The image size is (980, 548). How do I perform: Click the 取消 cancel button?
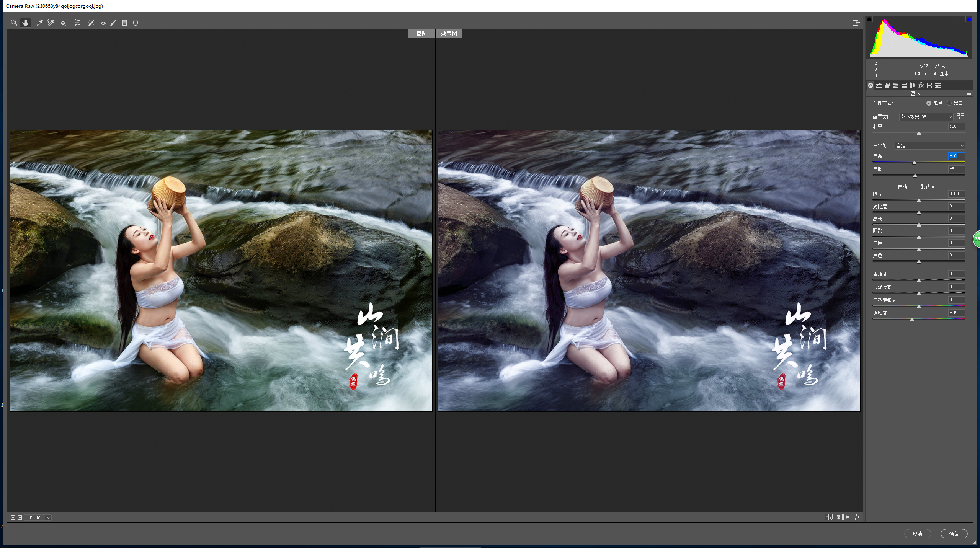click(x=917, y=533)
